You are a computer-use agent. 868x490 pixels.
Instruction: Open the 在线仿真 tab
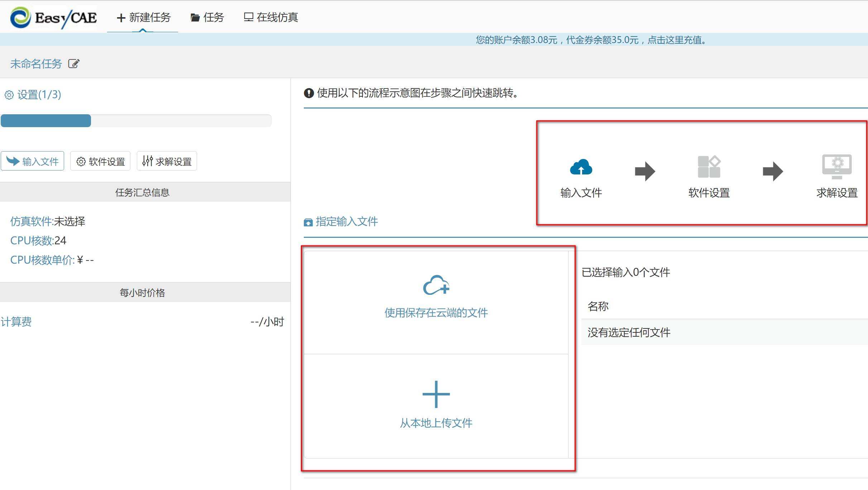[271, 17]
